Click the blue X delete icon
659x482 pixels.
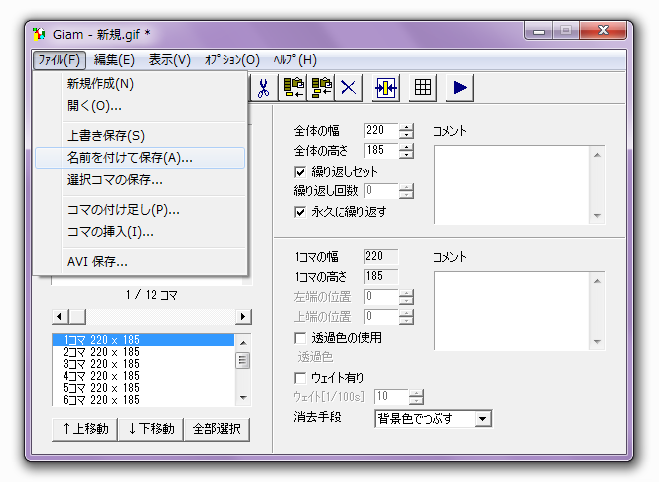348,88
